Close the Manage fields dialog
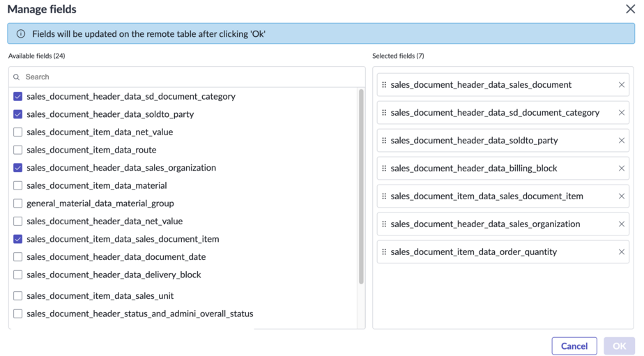The image size is (644, 356). 631,9
